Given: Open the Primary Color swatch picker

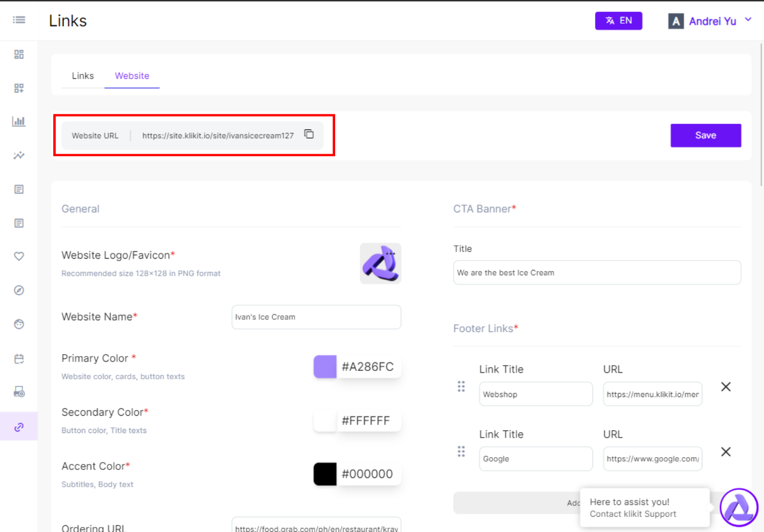Looking at the screenshot, I should click(325, 366).
